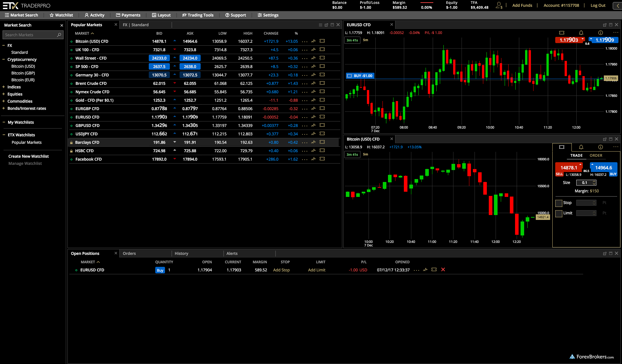Open more options dots for Gold - CFD row
Viewport: 622px width, 364px height.
point(305,100)
